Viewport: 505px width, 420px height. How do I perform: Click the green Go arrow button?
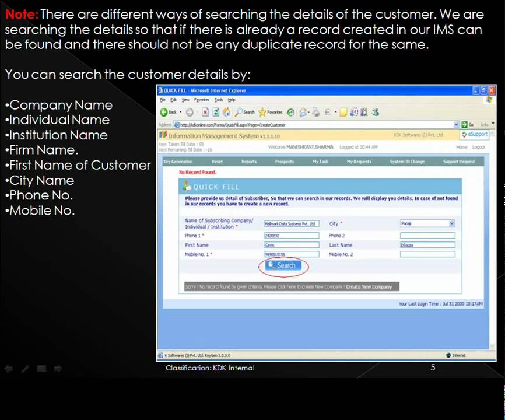(464, 125)
